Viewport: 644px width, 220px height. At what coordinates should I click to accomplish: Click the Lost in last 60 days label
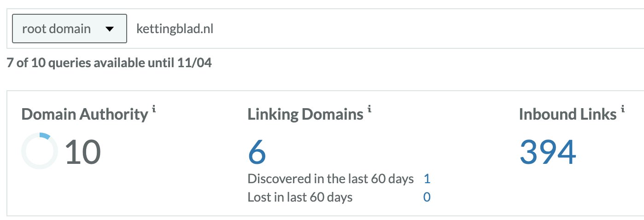[x=300, y=197]
